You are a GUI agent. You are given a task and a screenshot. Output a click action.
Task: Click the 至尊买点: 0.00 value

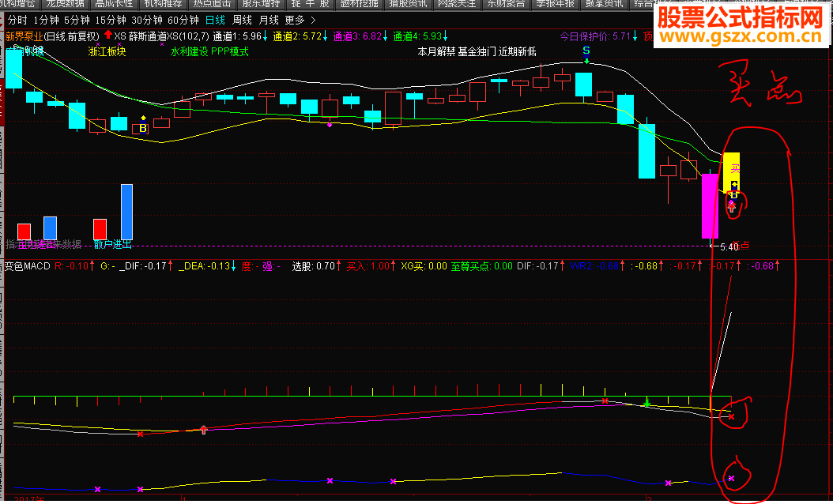point(482,266)
